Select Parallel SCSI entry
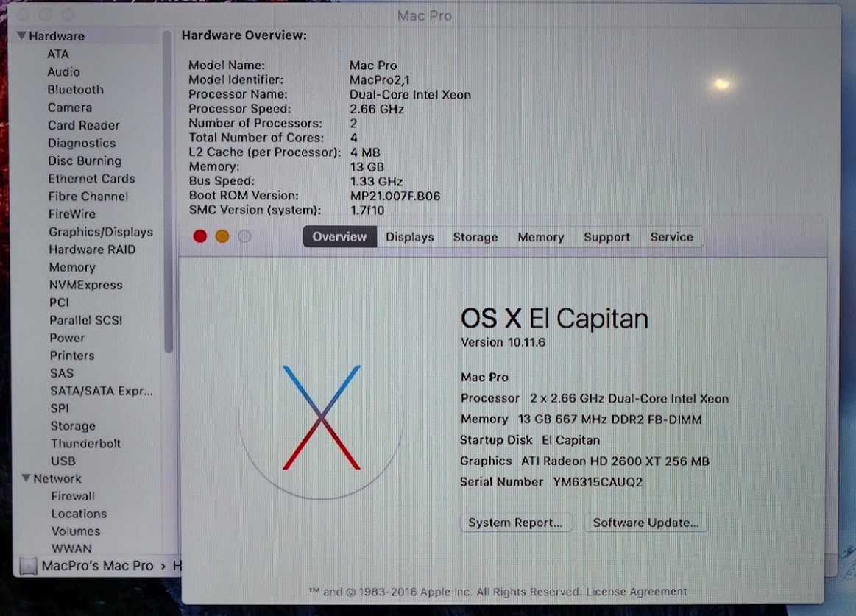The width and height of the screenshot is (856, 616). click(x=85, y=320)
